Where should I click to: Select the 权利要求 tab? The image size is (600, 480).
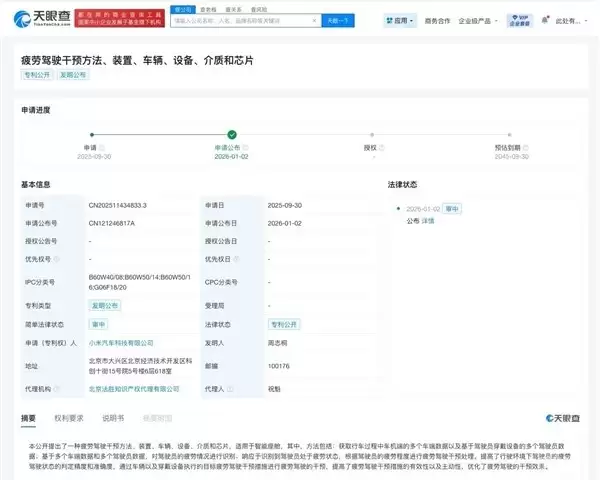pyautogui.click(x=69, y=417)
